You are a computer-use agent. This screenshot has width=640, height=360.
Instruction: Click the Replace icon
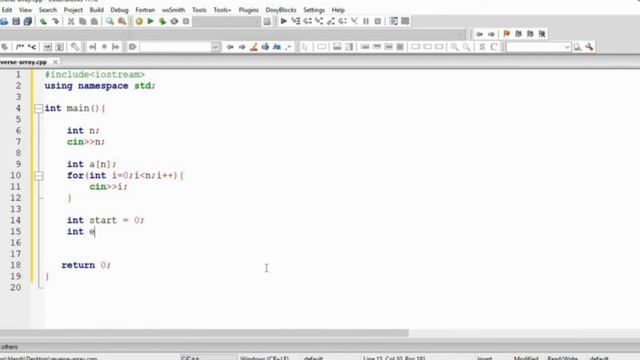pos(122,21)
